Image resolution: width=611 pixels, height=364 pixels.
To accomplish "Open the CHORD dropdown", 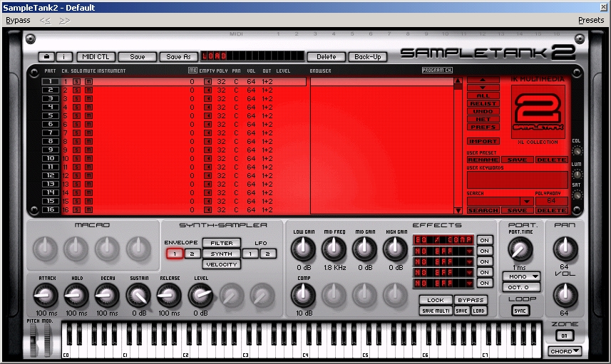I will pos(564,351).
